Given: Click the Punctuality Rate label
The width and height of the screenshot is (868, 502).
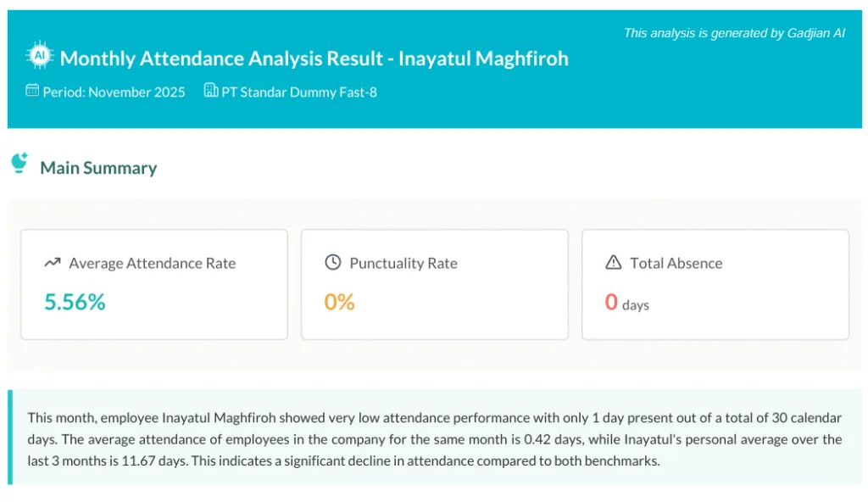Looking at the screenshot, I should pos(403,263).
